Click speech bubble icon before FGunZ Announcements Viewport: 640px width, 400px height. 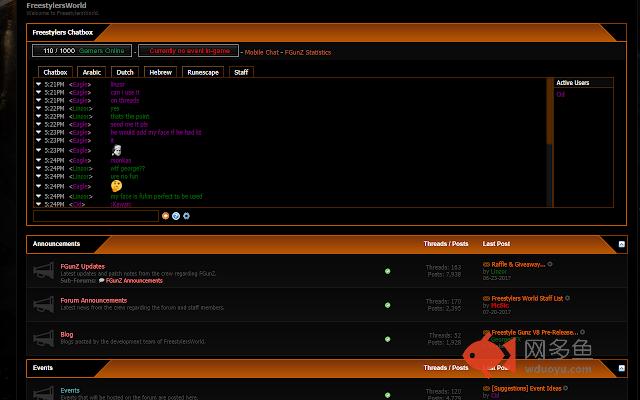pos(101,280)
